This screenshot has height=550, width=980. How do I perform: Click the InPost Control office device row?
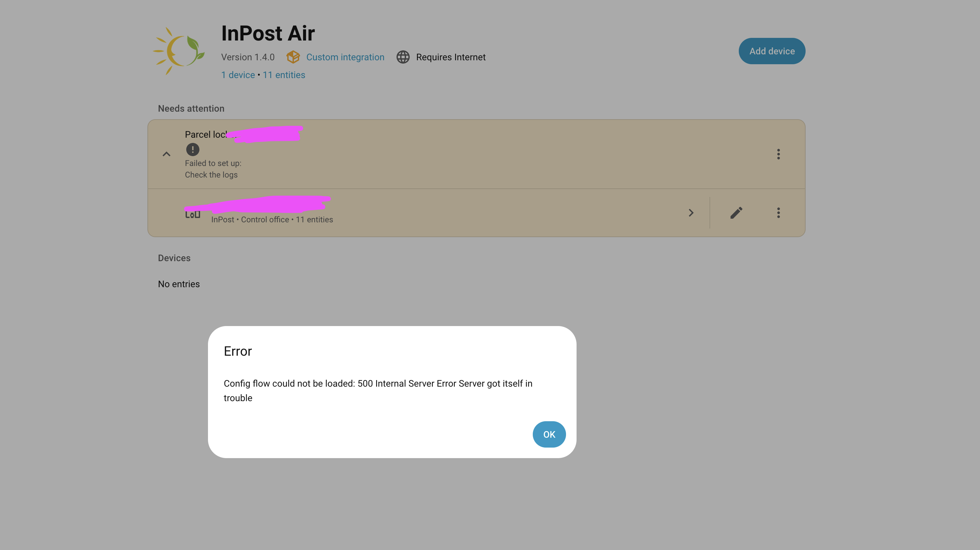pyautogui.click(x=419, y=213)
